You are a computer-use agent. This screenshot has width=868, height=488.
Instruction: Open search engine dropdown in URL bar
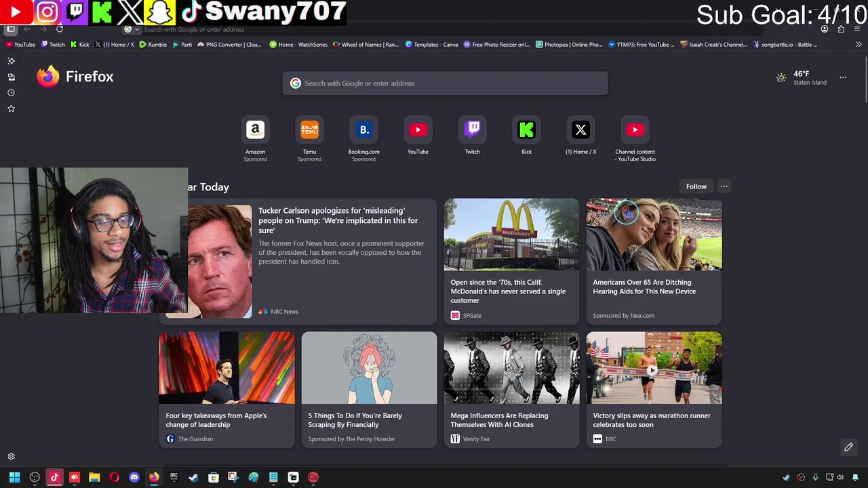pos(131,29)
